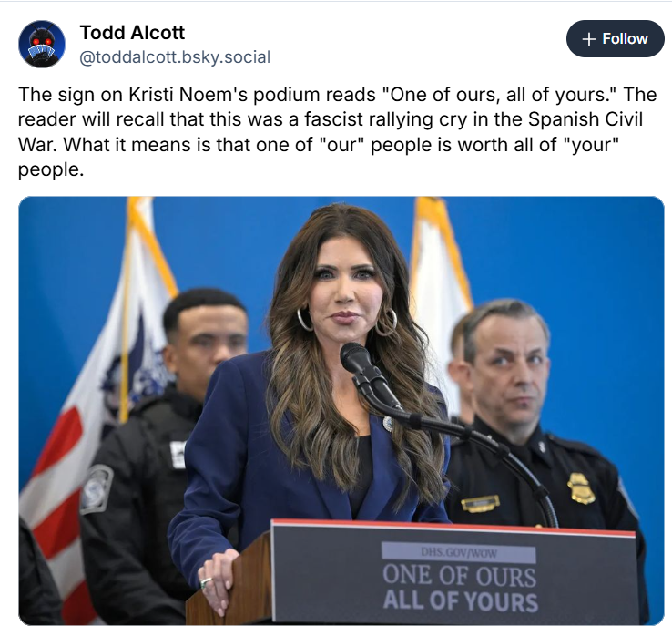Click the gold name tag on the right officer's shirt
This screenshot has width=672, height=626.
coord(481,503)
